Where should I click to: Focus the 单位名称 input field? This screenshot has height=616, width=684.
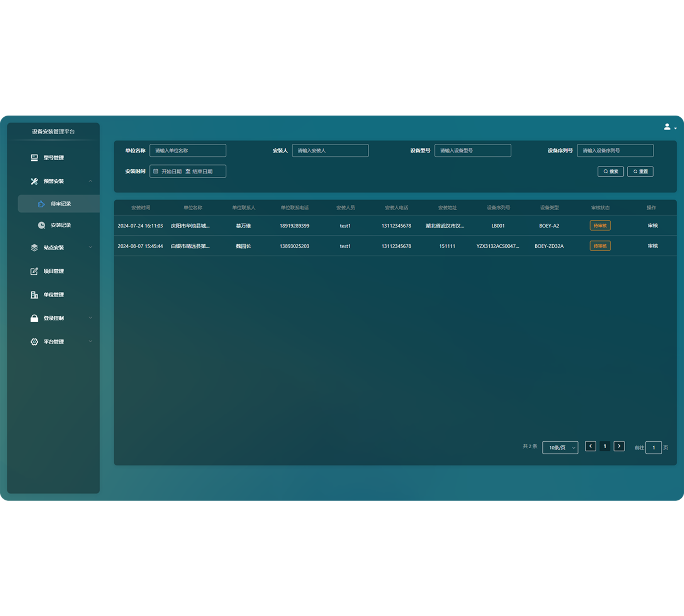[x=188, y=150]
